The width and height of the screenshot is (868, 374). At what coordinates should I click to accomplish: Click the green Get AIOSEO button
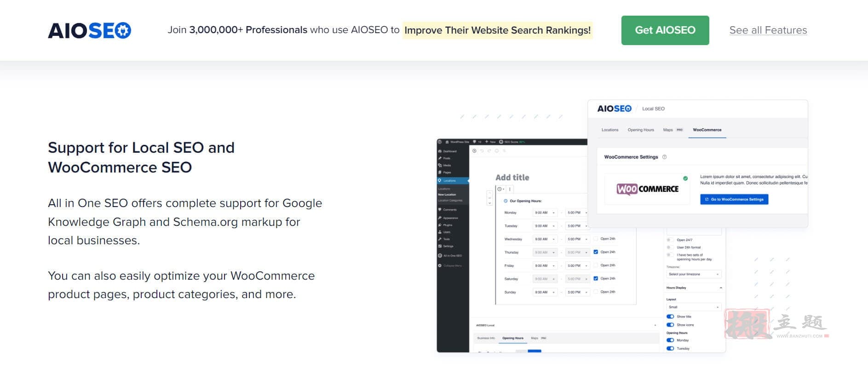(x=665, y=30)
